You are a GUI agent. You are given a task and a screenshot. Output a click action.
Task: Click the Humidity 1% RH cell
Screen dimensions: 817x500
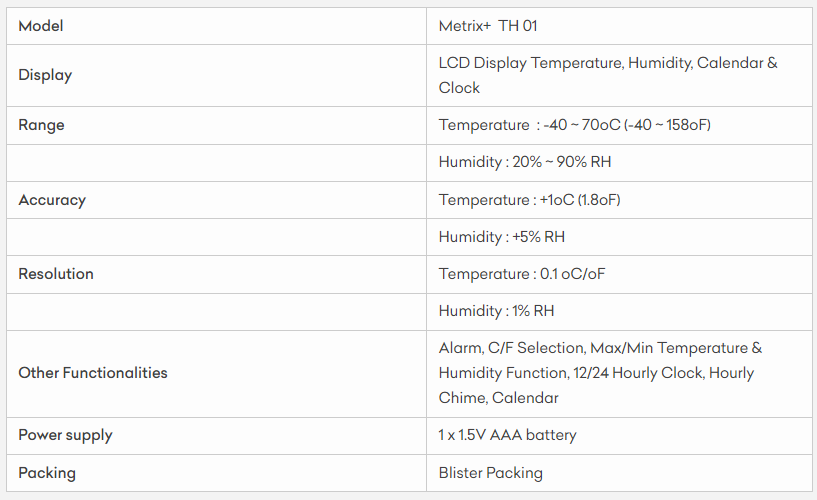[x=496, y=311]
